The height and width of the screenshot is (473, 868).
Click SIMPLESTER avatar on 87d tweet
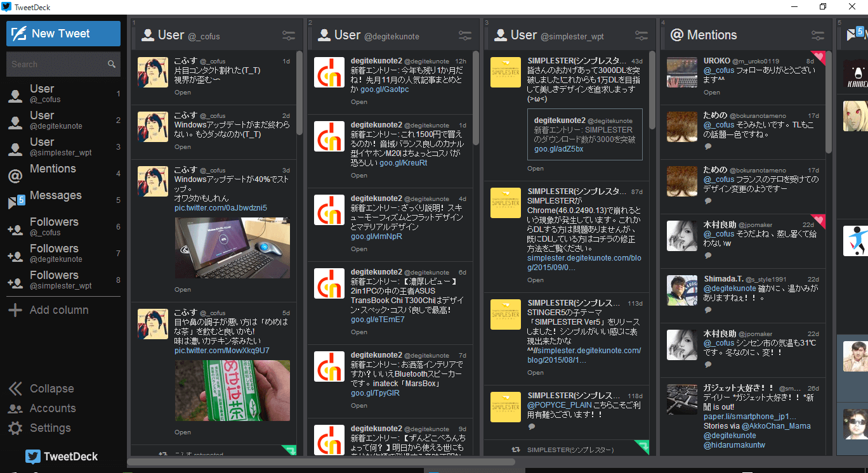pos(506,203)
